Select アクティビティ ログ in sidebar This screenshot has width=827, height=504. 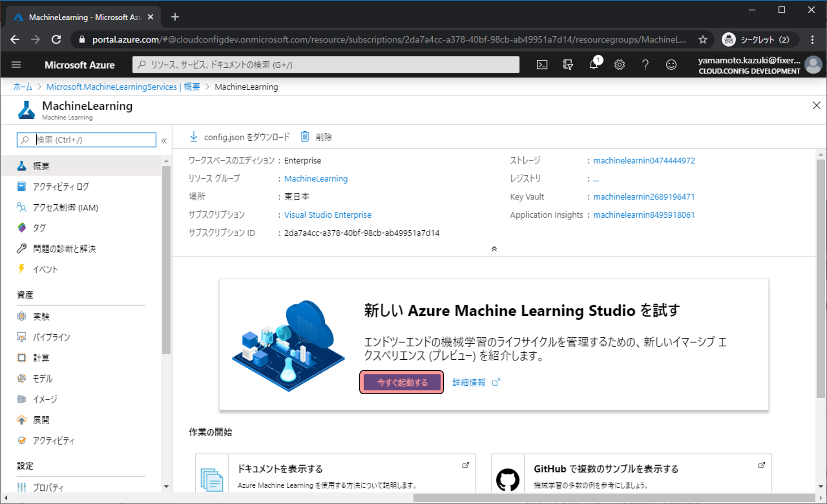(60, 187)
